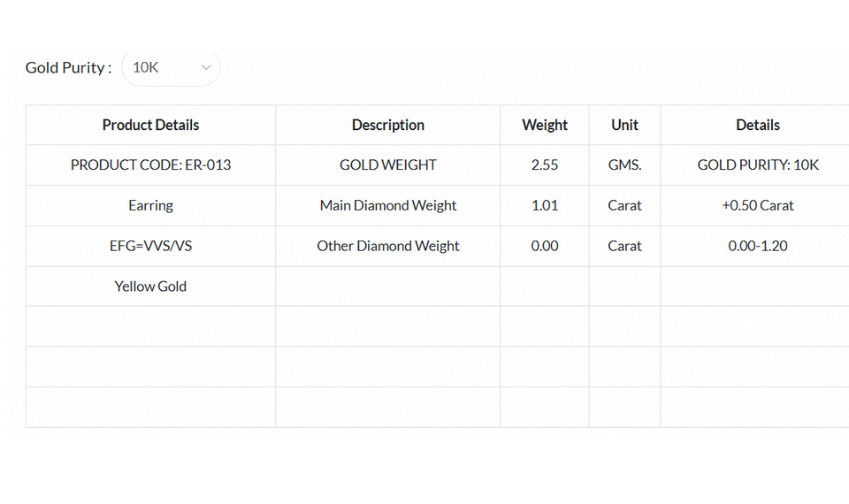Click the Weight column header

545,126
